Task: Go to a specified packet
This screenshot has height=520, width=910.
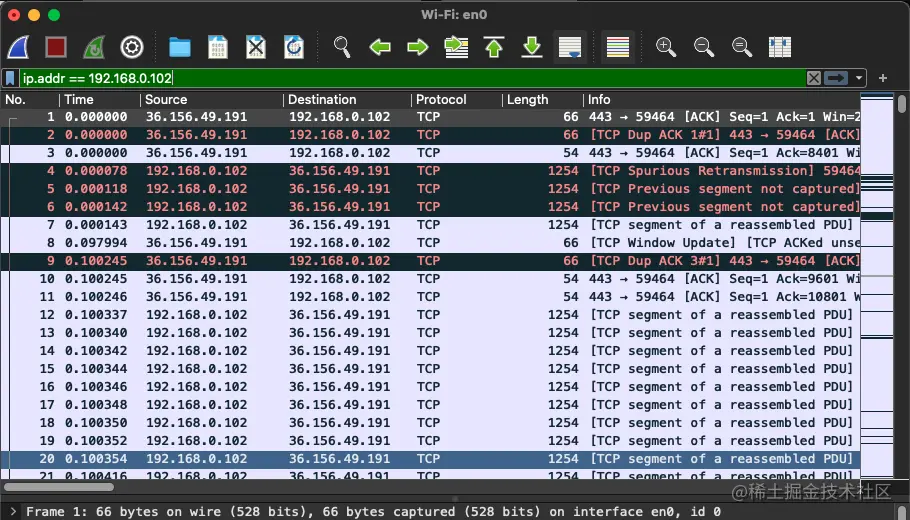Action: pos(456,47)
